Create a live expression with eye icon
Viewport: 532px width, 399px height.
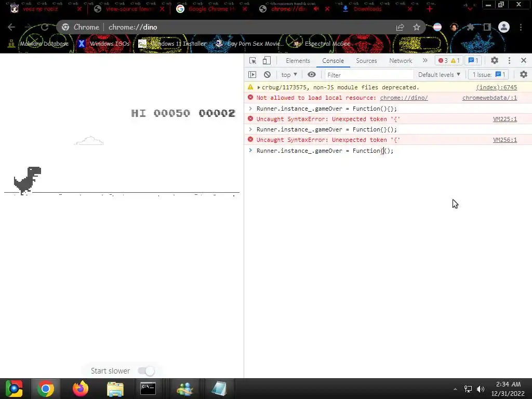click(312, 75)
